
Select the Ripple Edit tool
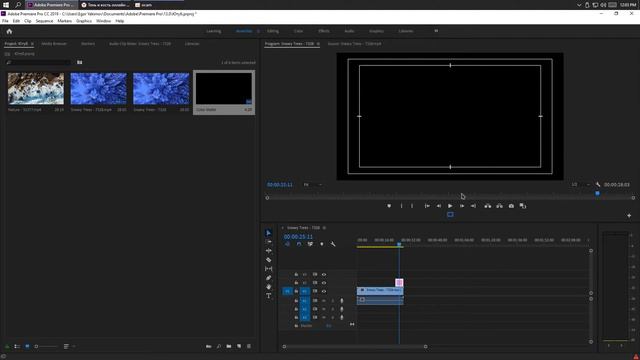tap(269, 251)
